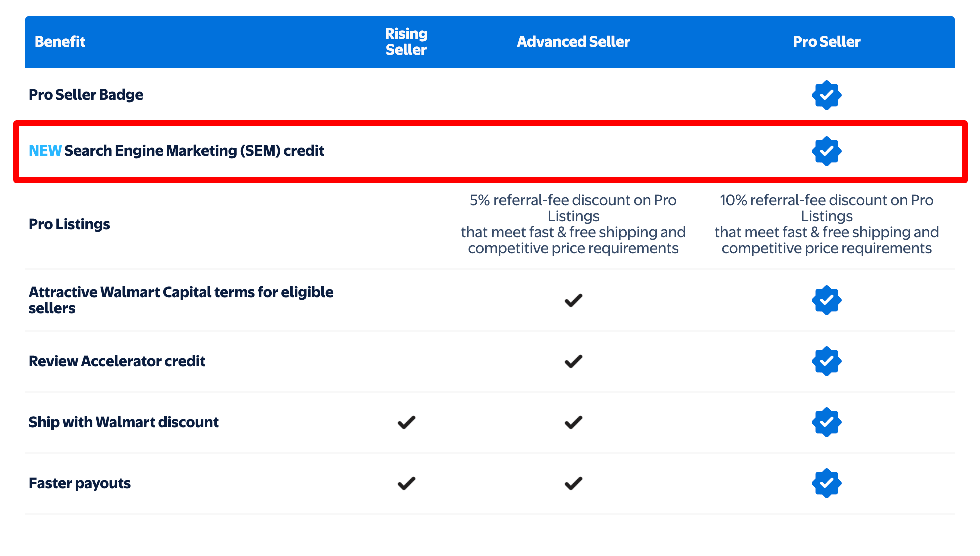This screenshot has width=980, height=556.
Task: Click the 5% referral-fee discount text
Action: coord(573,224)
